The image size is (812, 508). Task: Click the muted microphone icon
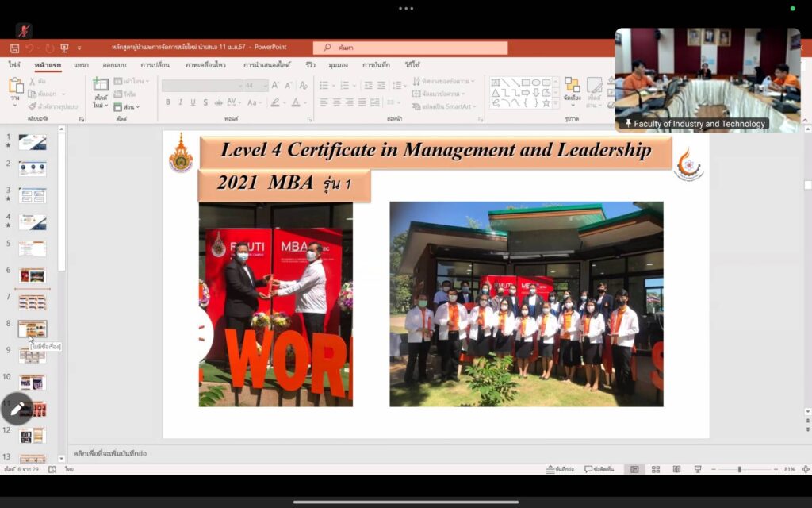pos(24,30)
